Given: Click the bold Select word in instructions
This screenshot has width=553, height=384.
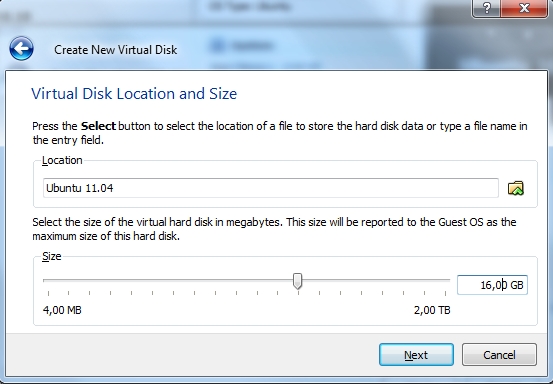Looking at the screenshot, I should (x=98, y=126).
